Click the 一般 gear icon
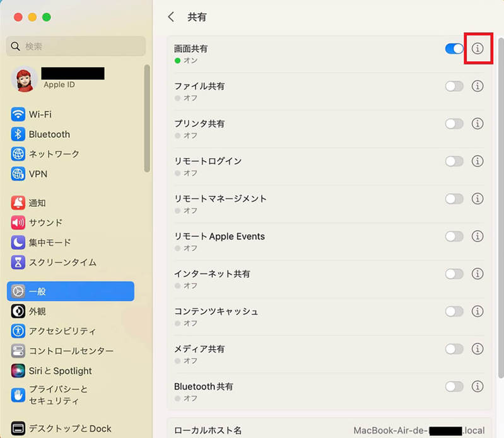Screen dimensions: 504x438 point(18,291)
